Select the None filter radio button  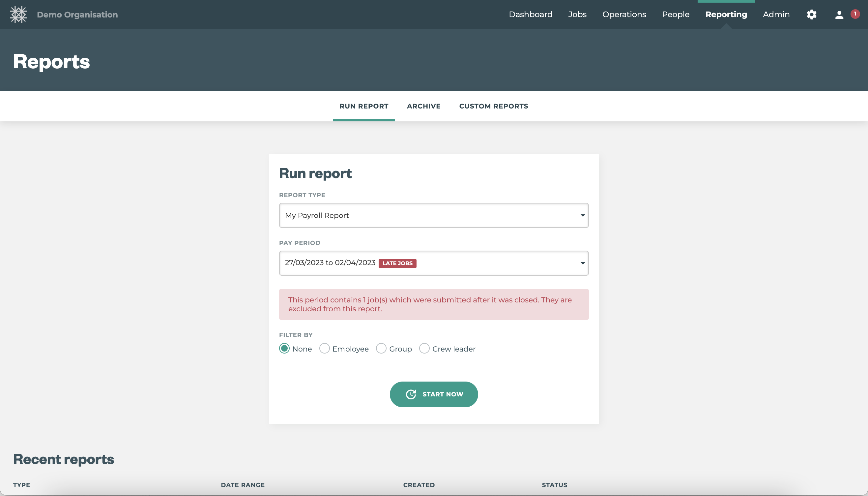coord(284,349)
